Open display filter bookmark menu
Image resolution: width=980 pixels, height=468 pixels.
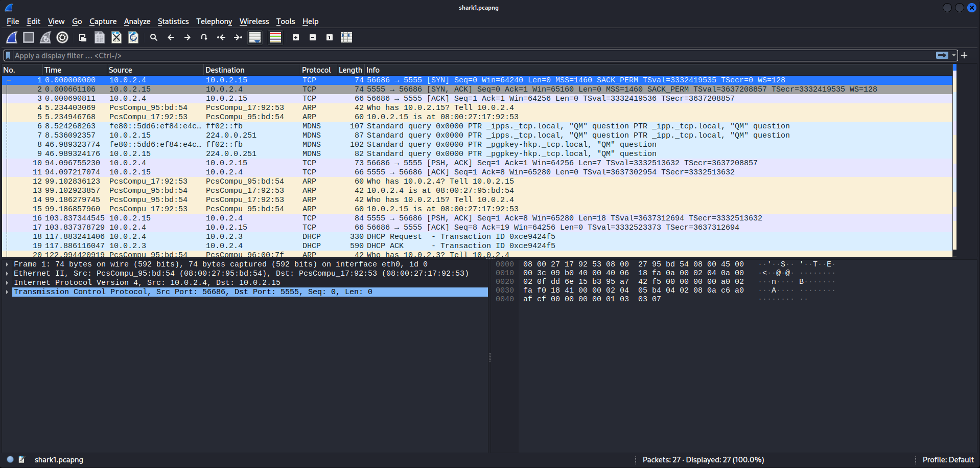[8, 55]
